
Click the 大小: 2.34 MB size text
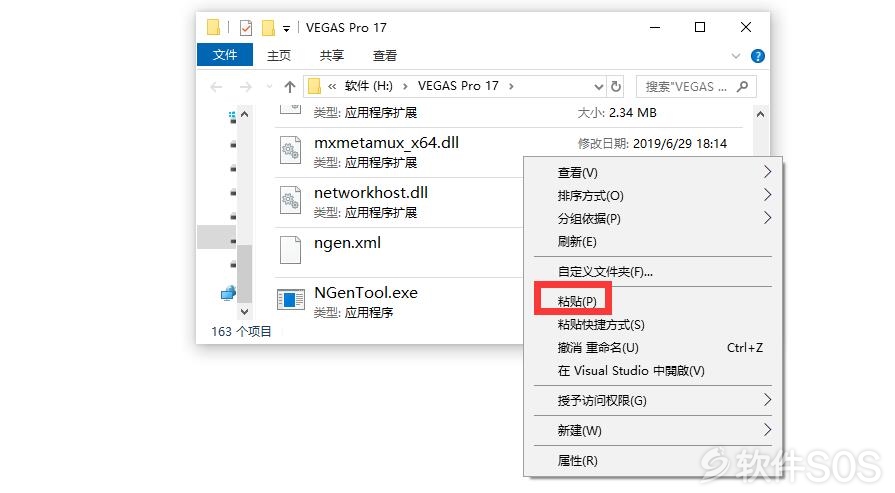point(617,113)
